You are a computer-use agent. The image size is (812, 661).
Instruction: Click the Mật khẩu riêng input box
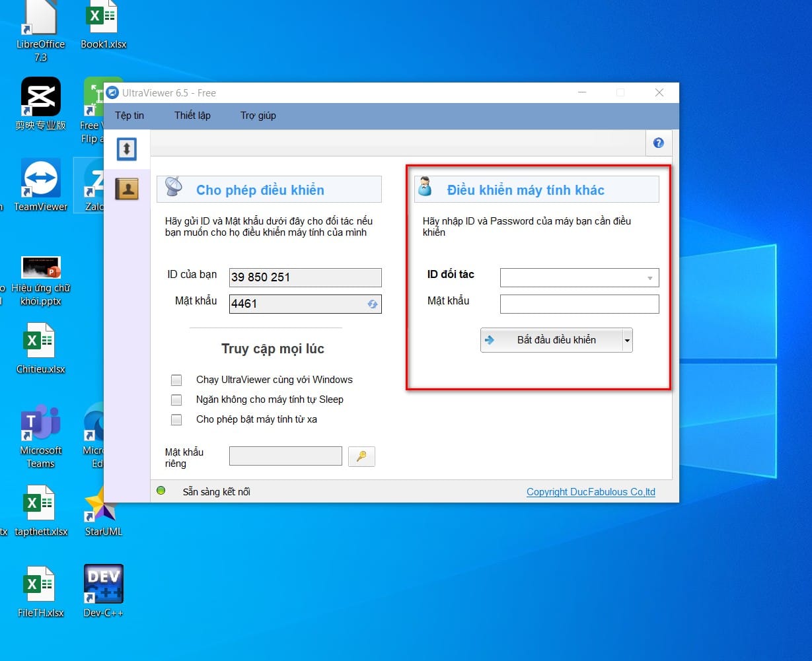pyautogui.click(x=285, y=456)
